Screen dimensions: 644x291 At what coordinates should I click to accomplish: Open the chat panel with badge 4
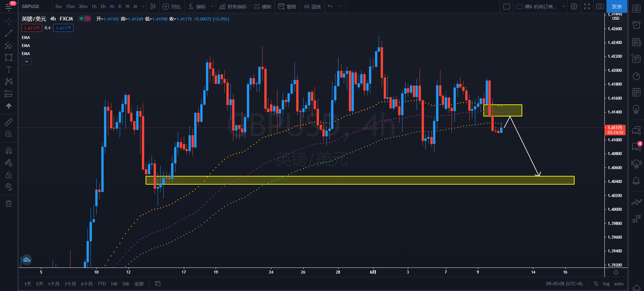[636, 146]
